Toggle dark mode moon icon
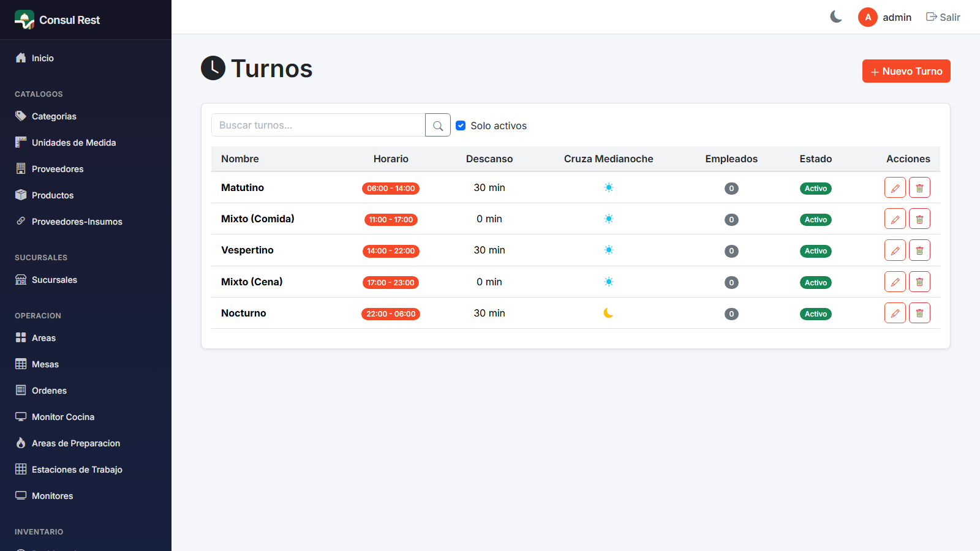 pyautogui.click(x=836, y=17)
